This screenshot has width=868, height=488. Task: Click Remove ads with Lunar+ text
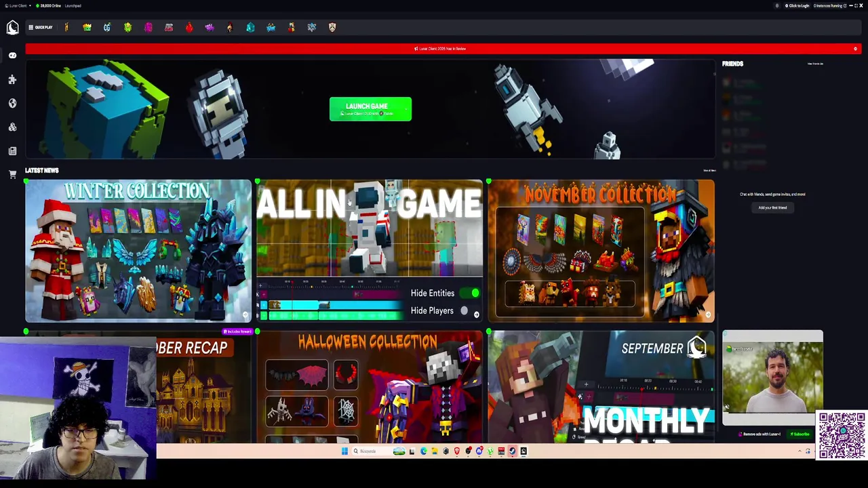click(x=762, y=434)
